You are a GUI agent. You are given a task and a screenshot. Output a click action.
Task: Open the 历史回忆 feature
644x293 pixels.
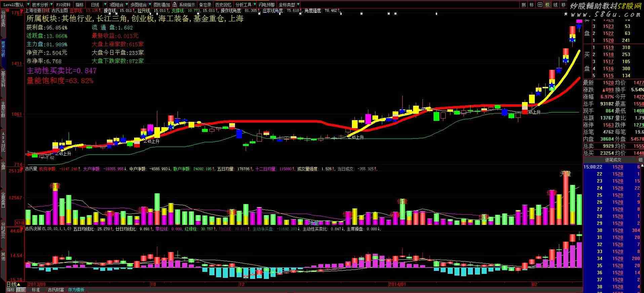[x=223, y=5]
